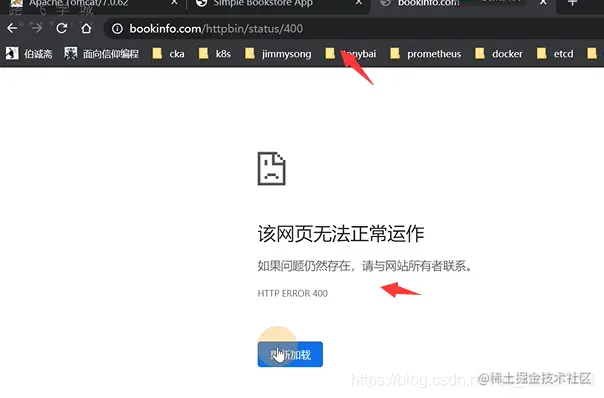Focus the bookinfo.com address bar
This screenshot has width=604, height=398.
(x=347, y=29)
